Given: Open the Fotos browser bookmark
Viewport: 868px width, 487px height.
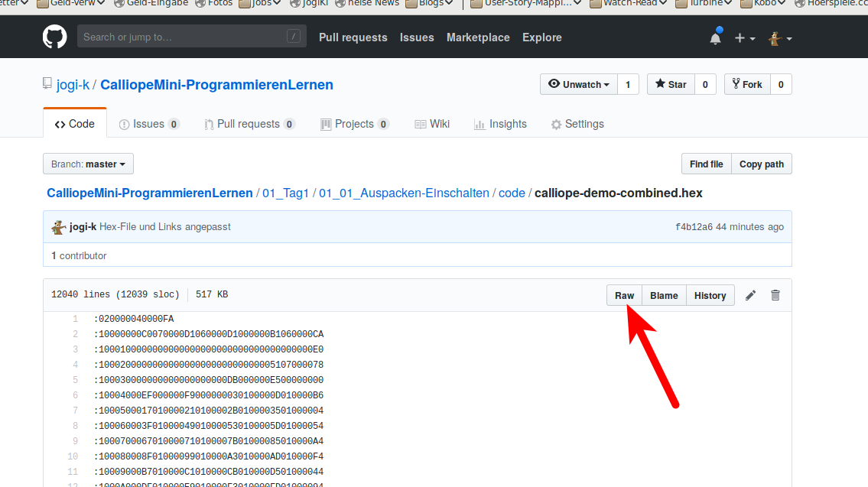Looking at the screenshot, I should pos(213,3).
